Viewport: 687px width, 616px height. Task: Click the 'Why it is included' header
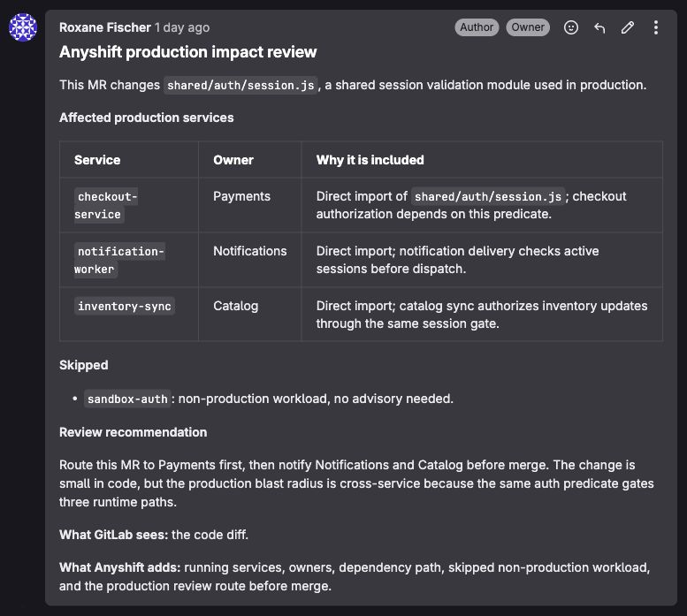point(370,160)
